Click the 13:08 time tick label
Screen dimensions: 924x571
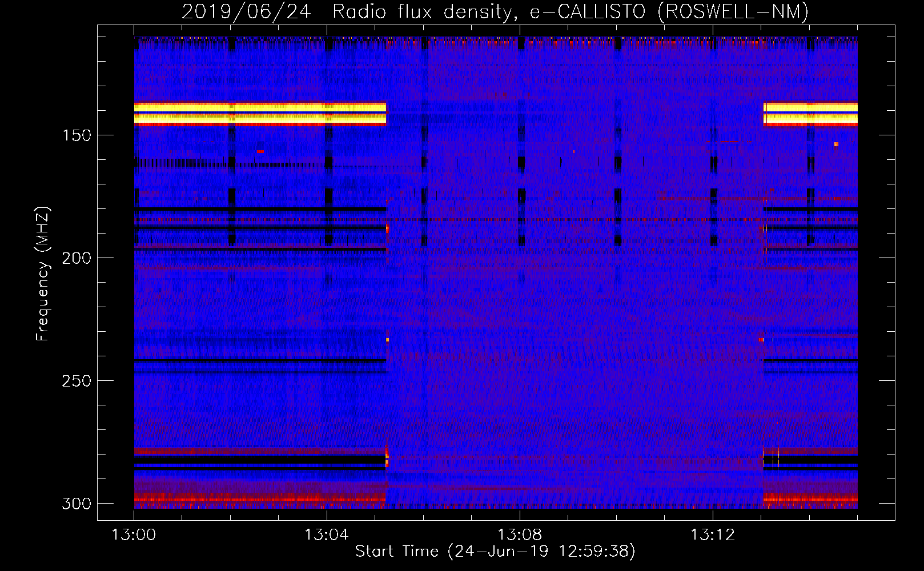(520, 535)
